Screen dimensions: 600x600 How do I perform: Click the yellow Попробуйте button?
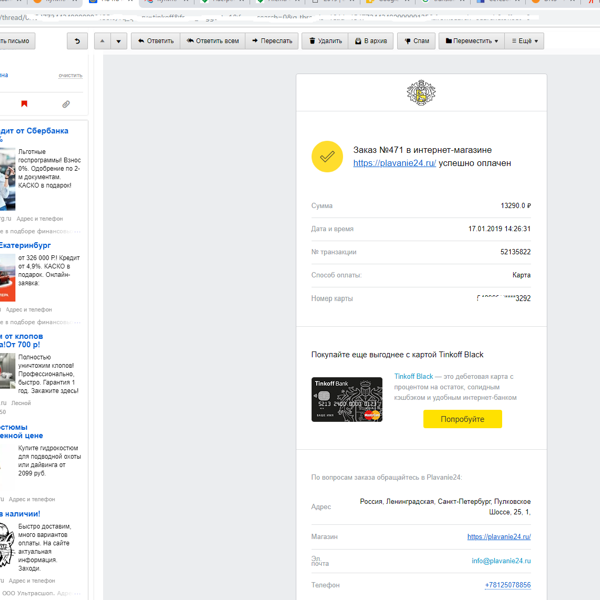click(462, 419)
